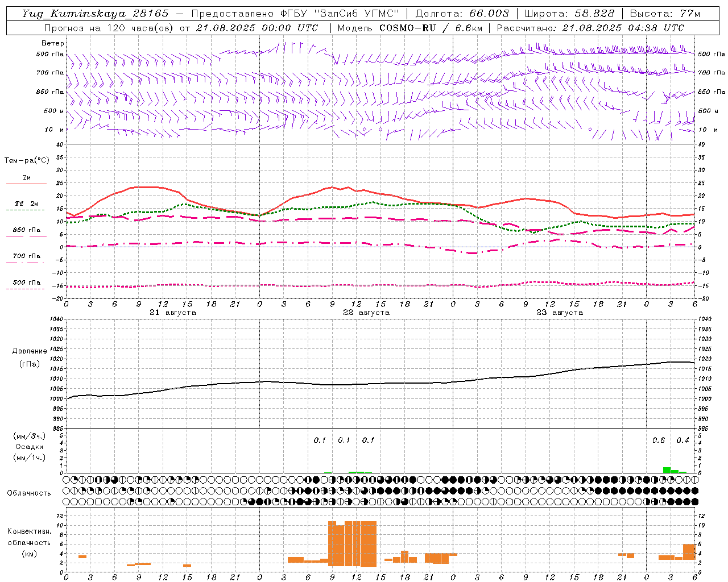Click the 22 августа date label
728x582 pixels.
[x=366, y=313]
